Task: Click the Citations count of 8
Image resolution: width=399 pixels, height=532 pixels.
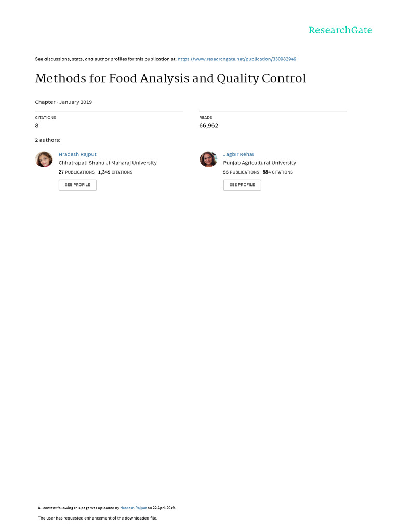Action: [x=37, y=125]
